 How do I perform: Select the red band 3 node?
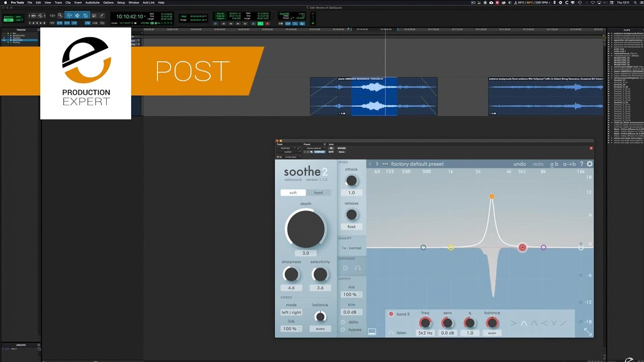pyautogui.click(x=522, y=247)
